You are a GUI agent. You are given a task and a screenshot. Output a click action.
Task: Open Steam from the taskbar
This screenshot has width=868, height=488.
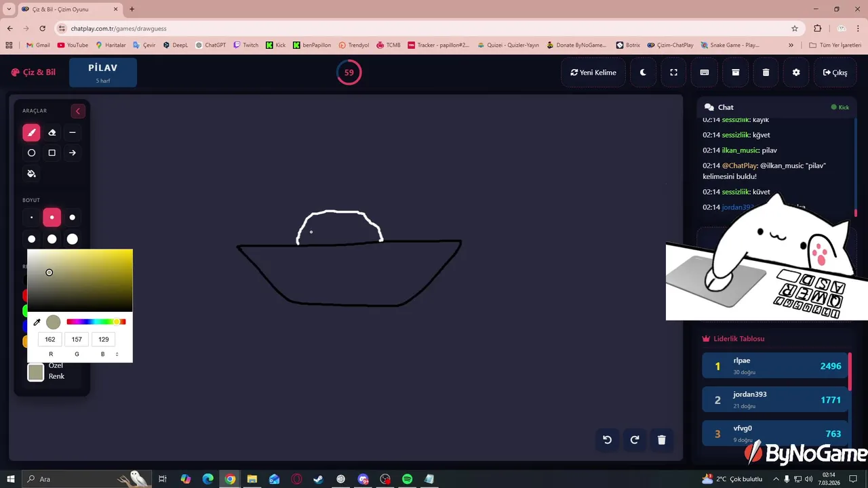pos(318,479)
